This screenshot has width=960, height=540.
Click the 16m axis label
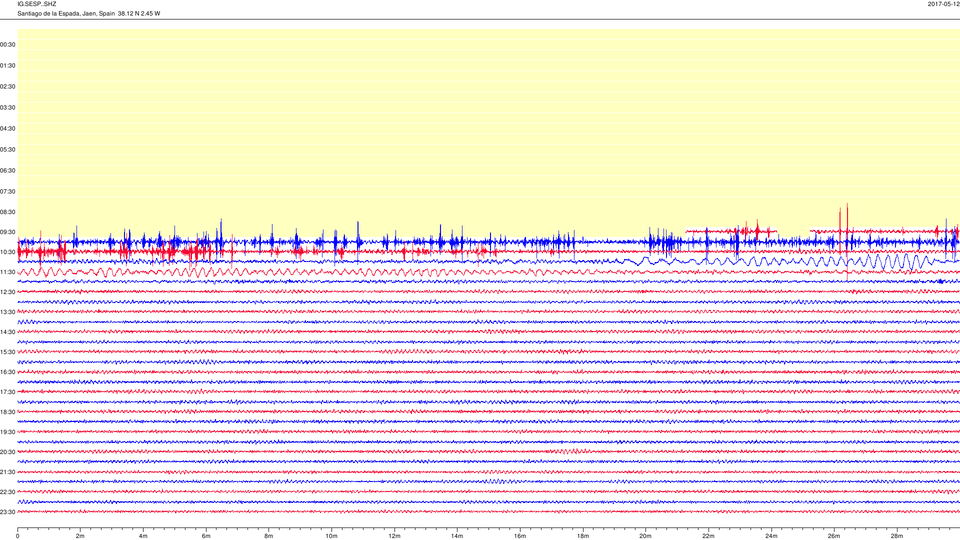[520, 536]
